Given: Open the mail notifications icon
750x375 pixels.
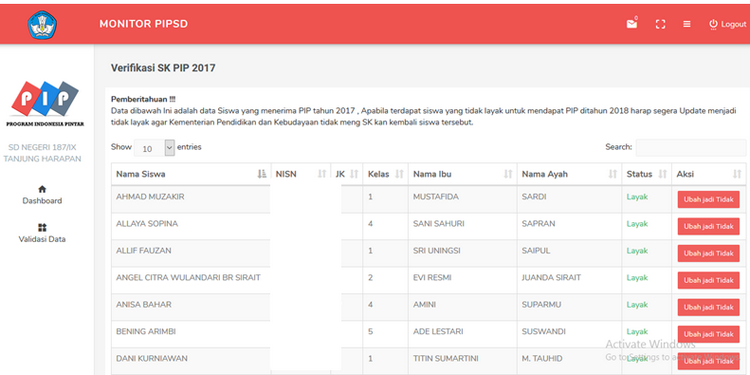Looking at the screenshot, I should (x=632, y=23).
